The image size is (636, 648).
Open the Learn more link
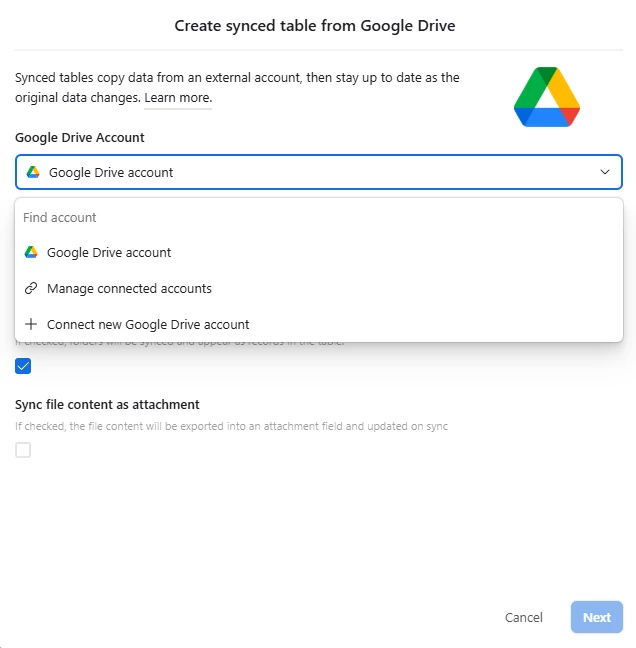tap(178, 98)
